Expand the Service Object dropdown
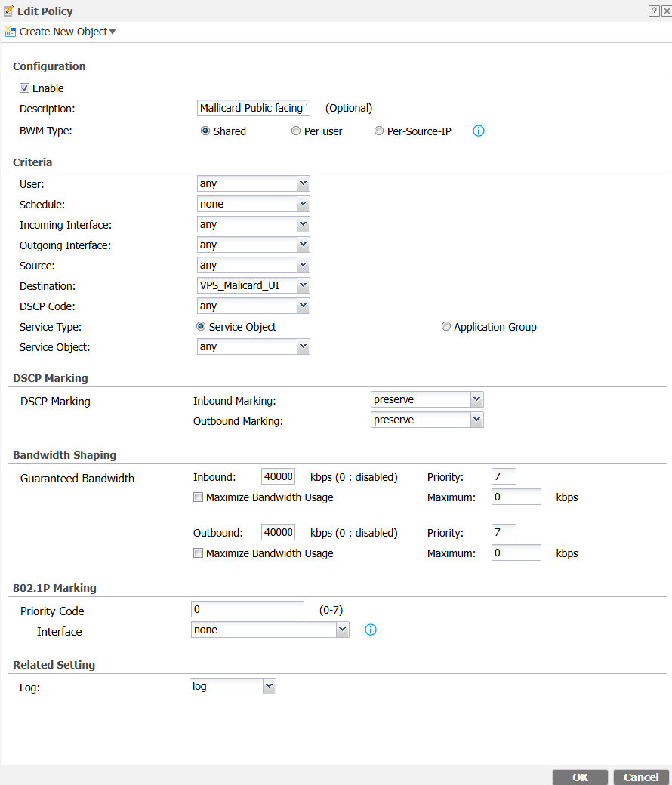Screen dimensions: 672x785 254,346
